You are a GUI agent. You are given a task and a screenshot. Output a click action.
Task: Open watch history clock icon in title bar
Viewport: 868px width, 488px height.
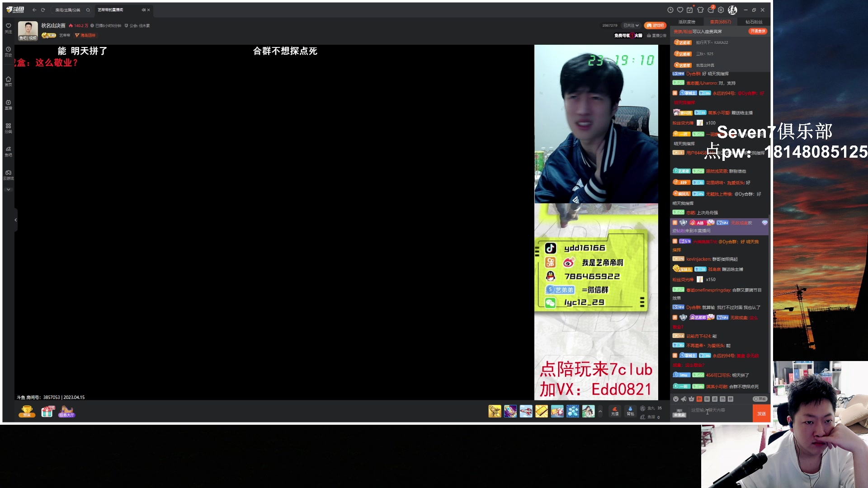point(670,10)
